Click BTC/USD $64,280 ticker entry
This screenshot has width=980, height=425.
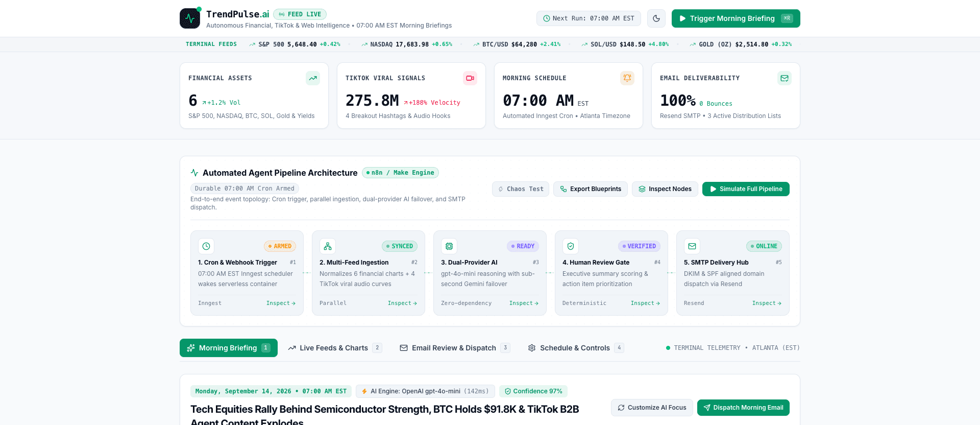pos(517,44)
